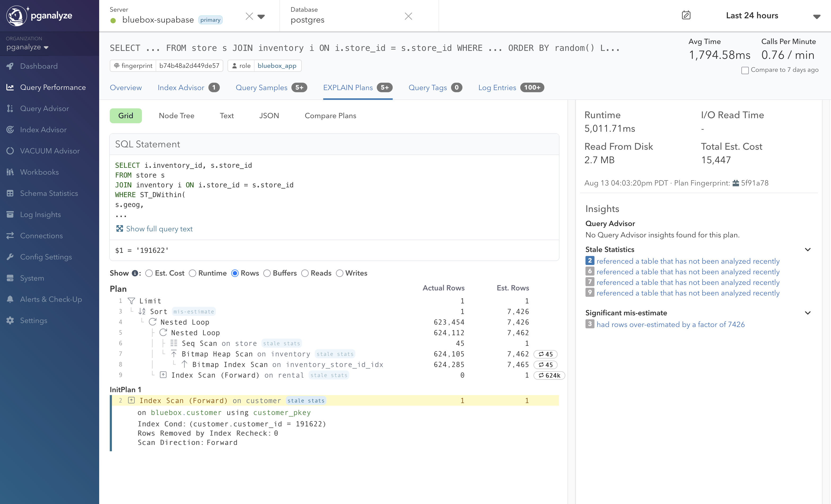The height and width of the screenshot is (504, 831).
Task: Click the Seq Scan on store icon
Action: tap(174, 343)
